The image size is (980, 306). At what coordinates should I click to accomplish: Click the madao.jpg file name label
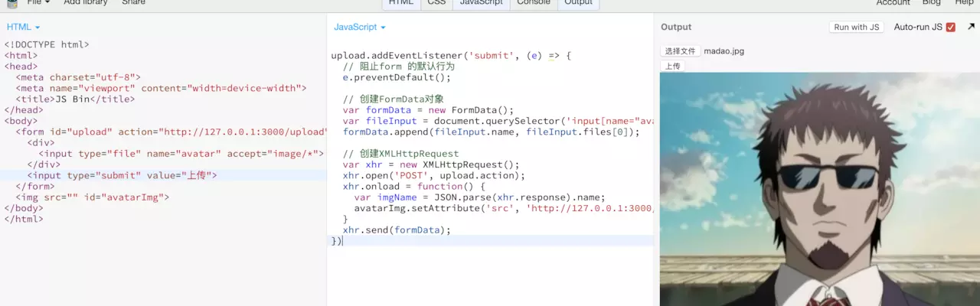click(724, 51)
